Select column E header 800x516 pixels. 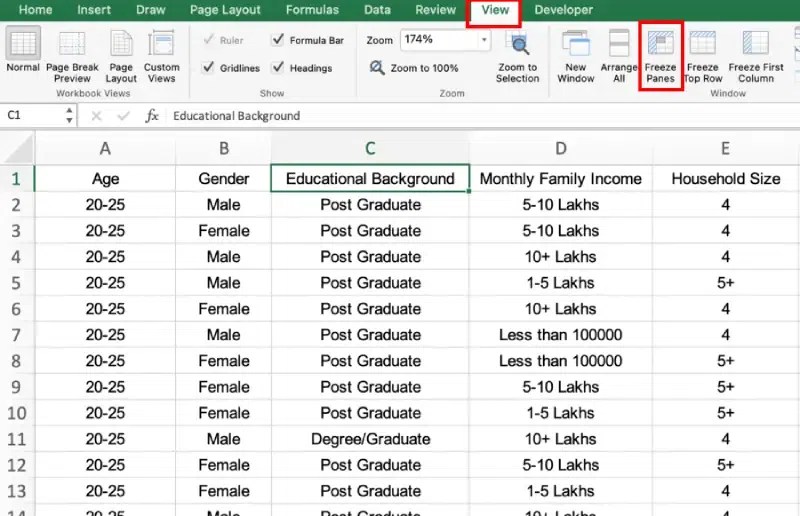tap(725, 149)
